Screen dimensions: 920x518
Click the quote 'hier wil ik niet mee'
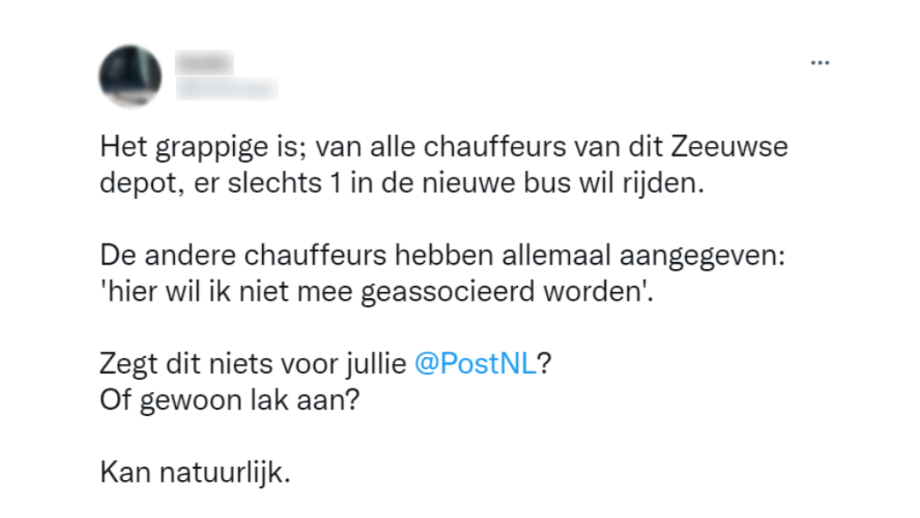(377, 292)
